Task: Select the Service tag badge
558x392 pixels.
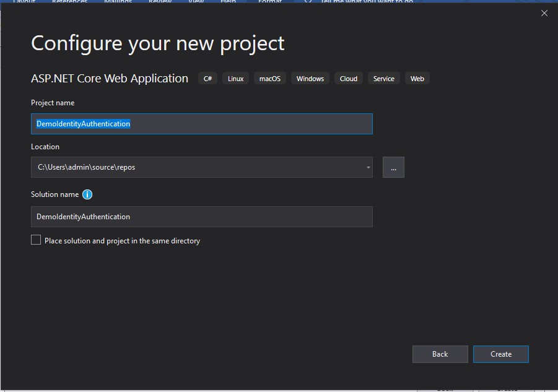Action: pyautogui.click(x=383, y=78)
